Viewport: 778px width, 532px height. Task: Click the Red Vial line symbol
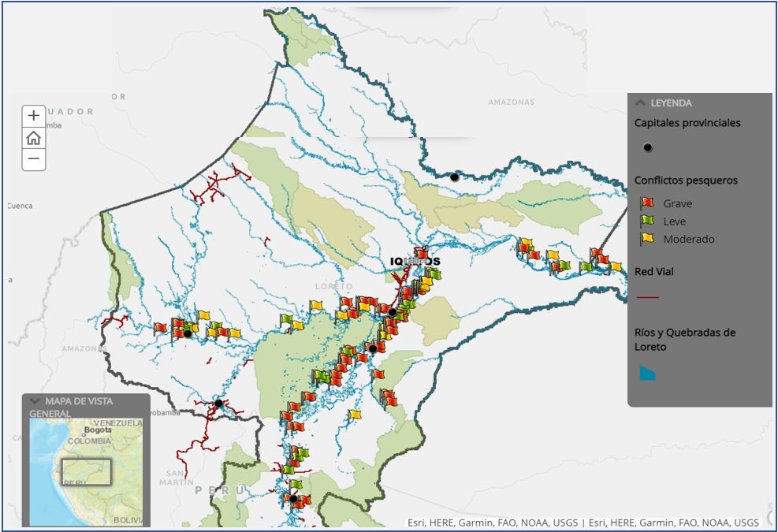[647, 297]
